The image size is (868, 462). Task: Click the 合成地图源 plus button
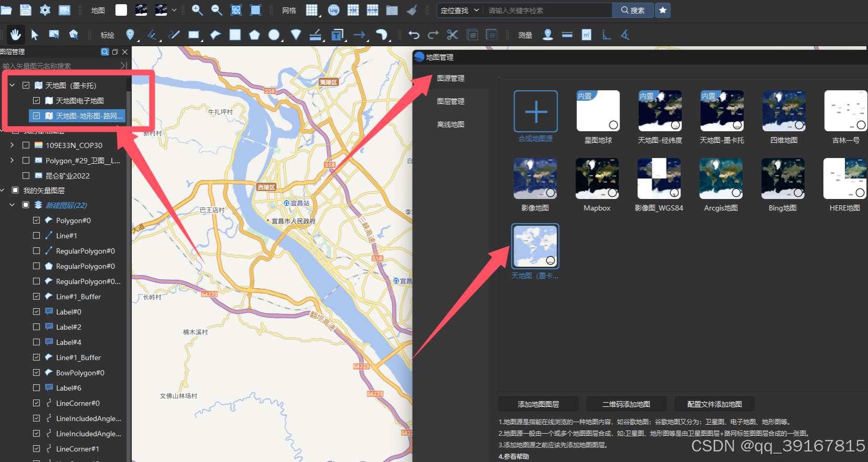pyautogui.click(x=535, y=111)
